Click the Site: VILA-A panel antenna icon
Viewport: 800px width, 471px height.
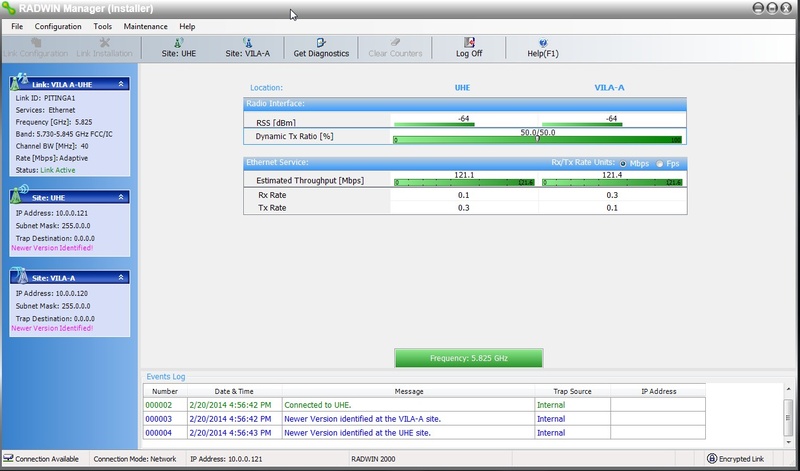pos(19,275)
